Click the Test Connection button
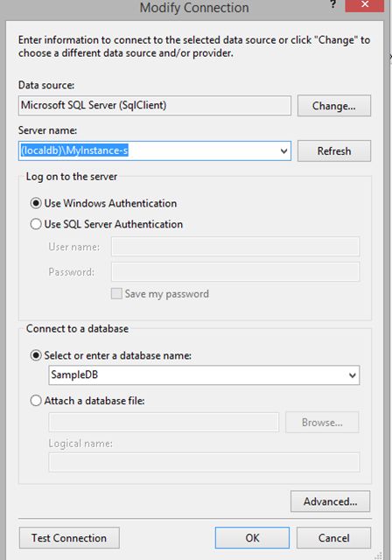Viewport: 392px width, 560px height. click(69, 538)
